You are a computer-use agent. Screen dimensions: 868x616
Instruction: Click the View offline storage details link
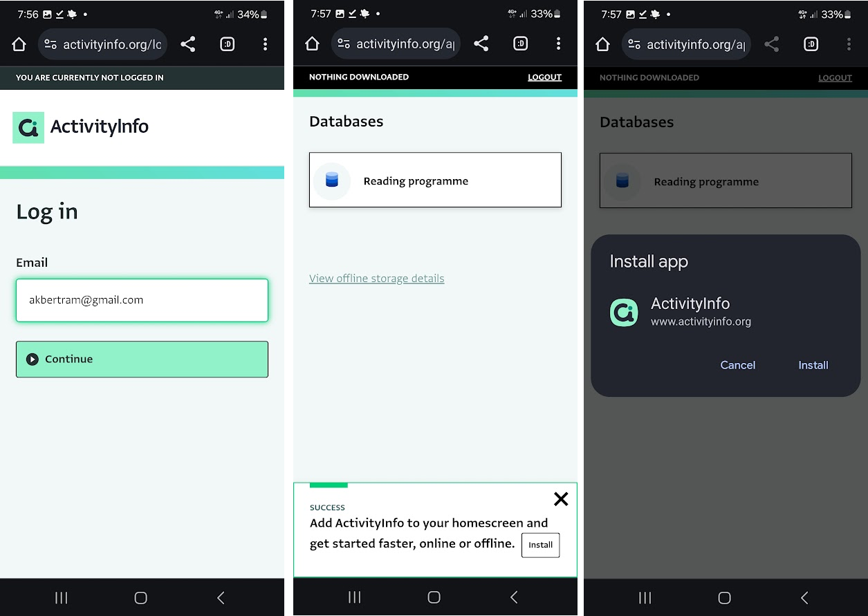(377, 279)
